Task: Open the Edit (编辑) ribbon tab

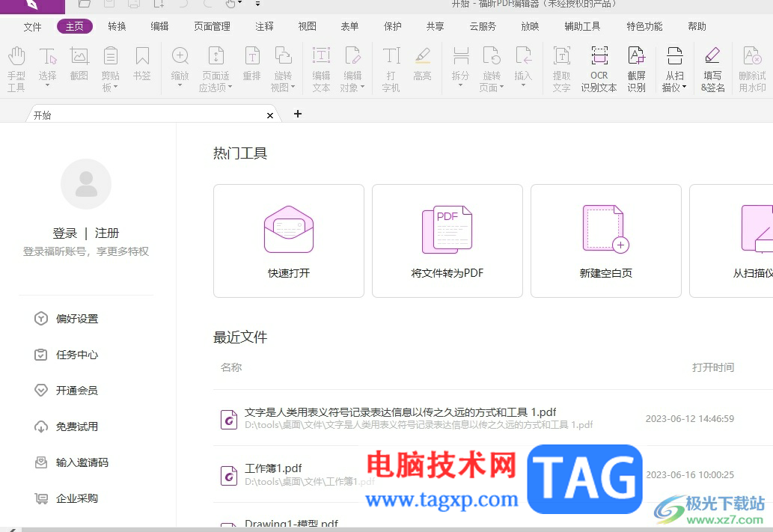Action: [159, 27]
